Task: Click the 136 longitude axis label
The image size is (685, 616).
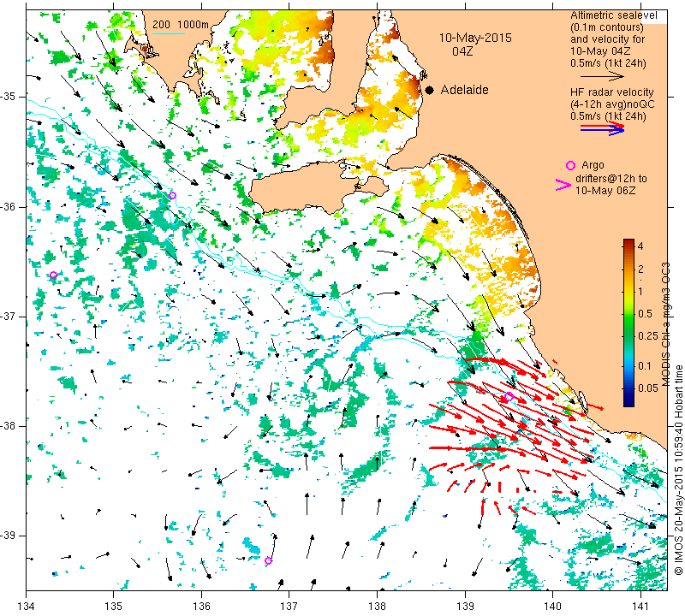Action: click(x=202, y=607)
